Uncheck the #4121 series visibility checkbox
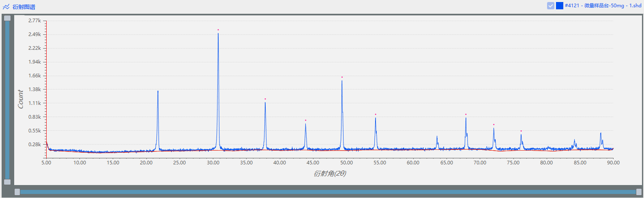Screen dimensions: 644x198 [550, 6]
